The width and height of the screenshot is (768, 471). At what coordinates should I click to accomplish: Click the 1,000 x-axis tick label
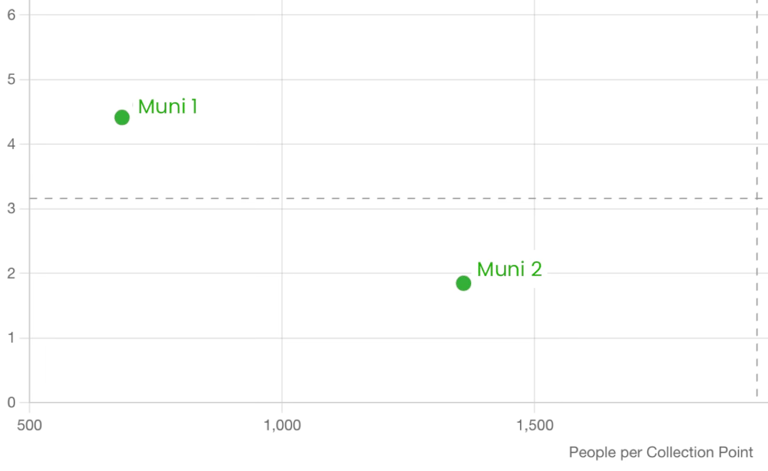[282, 425]
